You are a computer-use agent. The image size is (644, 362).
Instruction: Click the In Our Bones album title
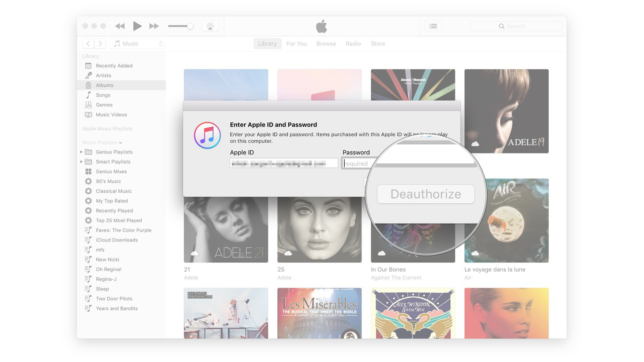tap(388, 269)
